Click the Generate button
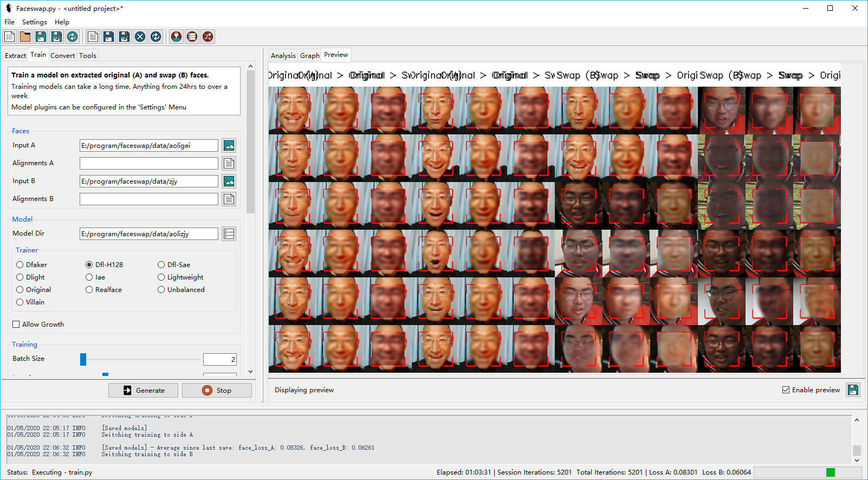This screenshot has height=480, width=868. pos(144,390)
